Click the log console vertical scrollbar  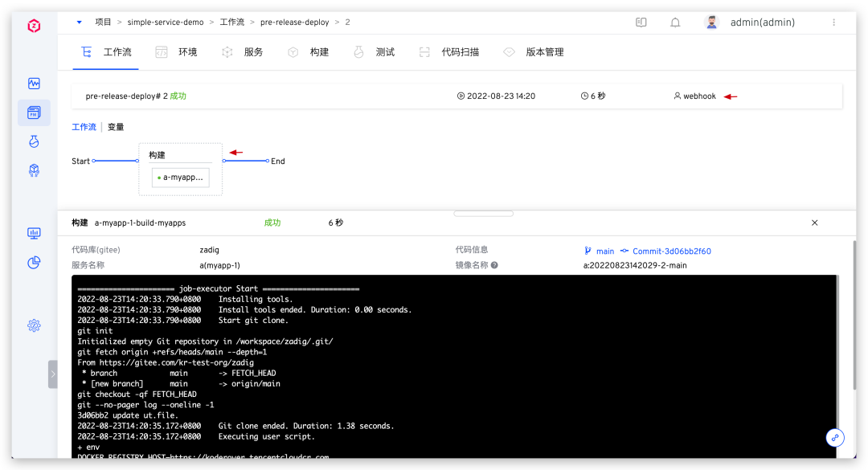coord(838,366)
